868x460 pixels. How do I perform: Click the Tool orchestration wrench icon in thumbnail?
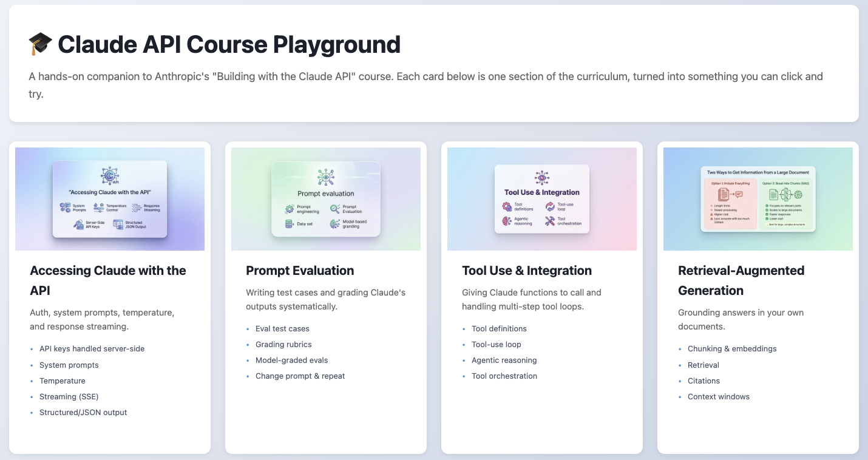(x=550, y=221)
